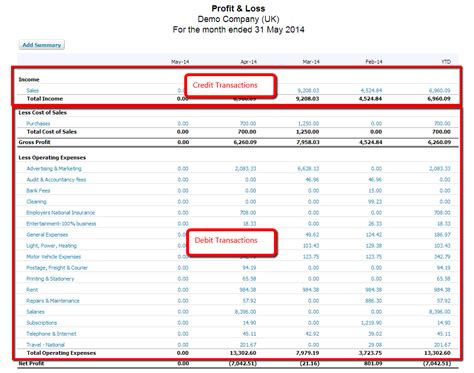Drill into Sales YTD value 6,960.09
The height and width of the screenshot is (373, 474).
coord(440,90)
